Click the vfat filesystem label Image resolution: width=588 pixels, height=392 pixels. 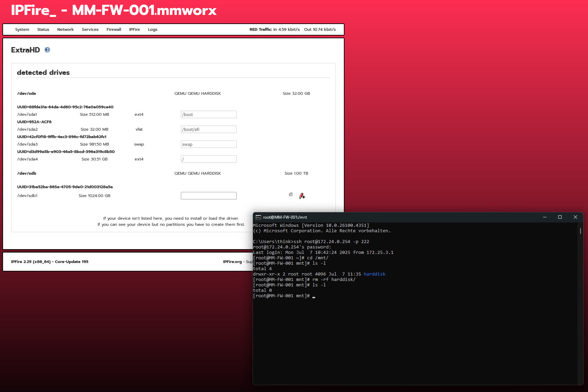click(139, 129)
